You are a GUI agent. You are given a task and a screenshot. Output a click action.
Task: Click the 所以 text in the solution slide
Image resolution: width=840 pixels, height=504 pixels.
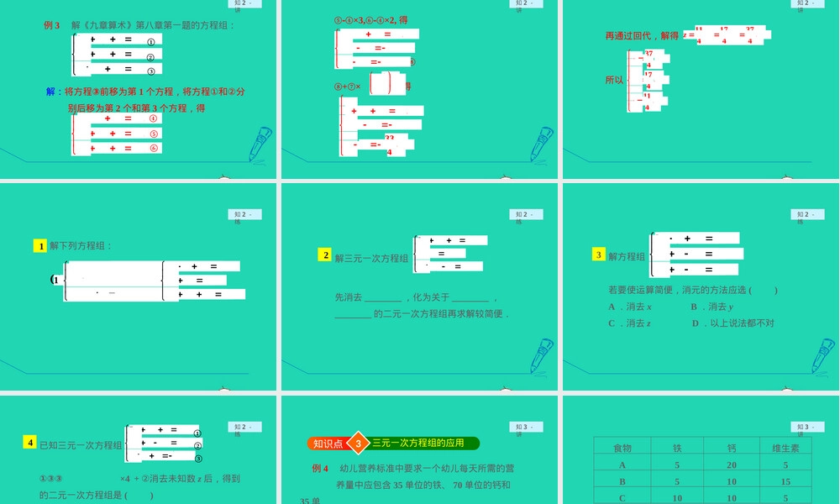615,80
